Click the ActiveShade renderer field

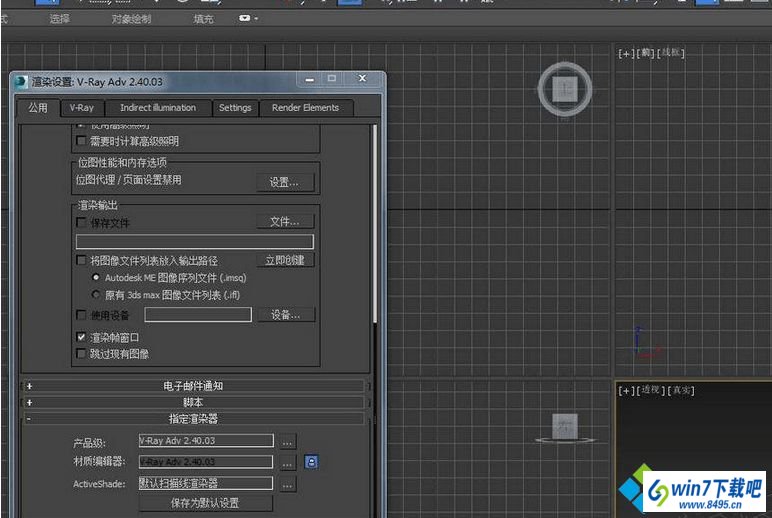point(206,483)
